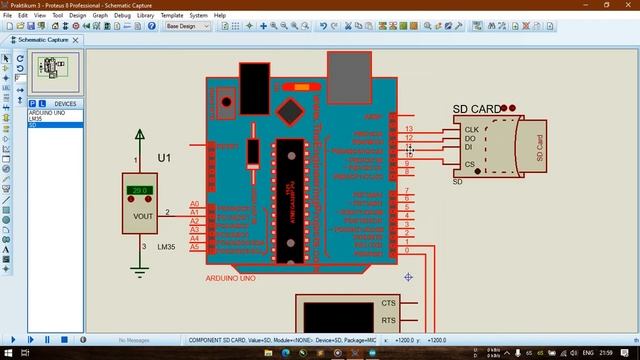Click the SD CARD component body

tap(500, 146)
